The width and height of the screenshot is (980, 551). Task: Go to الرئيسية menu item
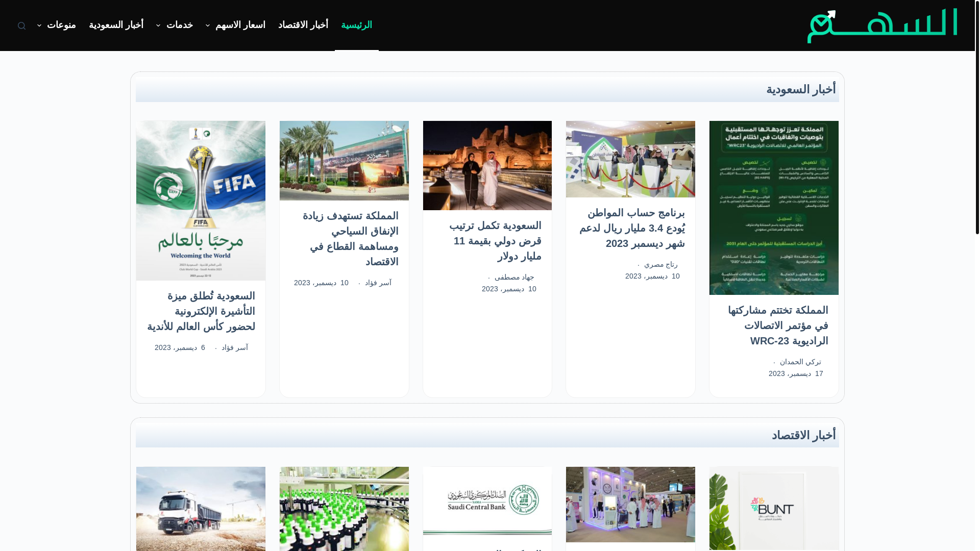coord(356,25)
